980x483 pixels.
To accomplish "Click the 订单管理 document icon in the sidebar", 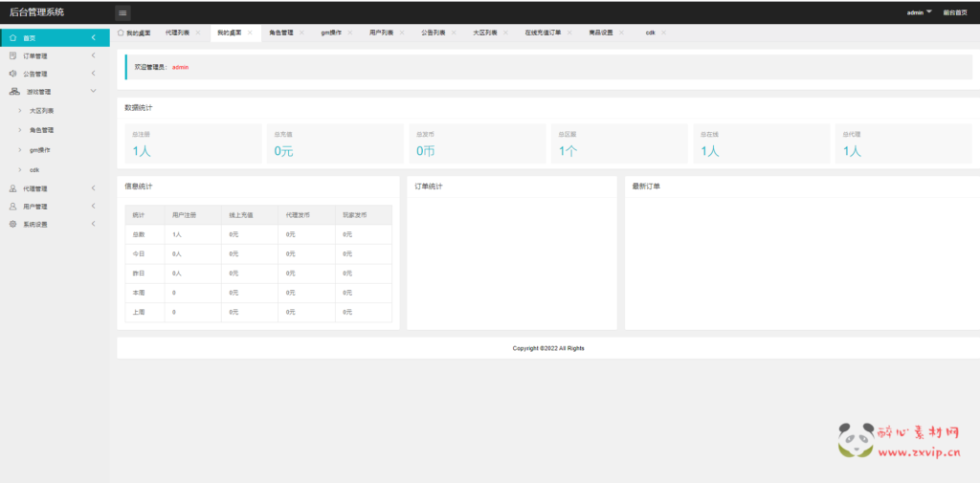I will click(12, 55).
